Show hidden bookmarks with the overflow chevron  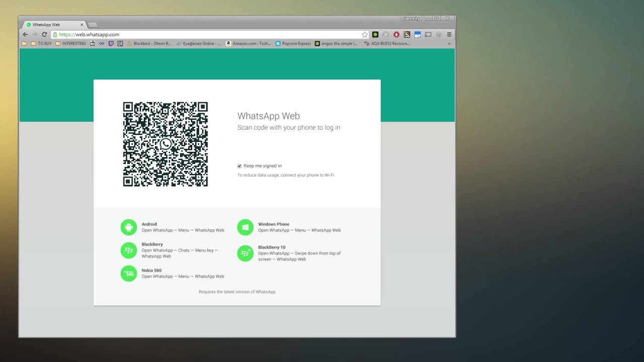click(449, 44)
